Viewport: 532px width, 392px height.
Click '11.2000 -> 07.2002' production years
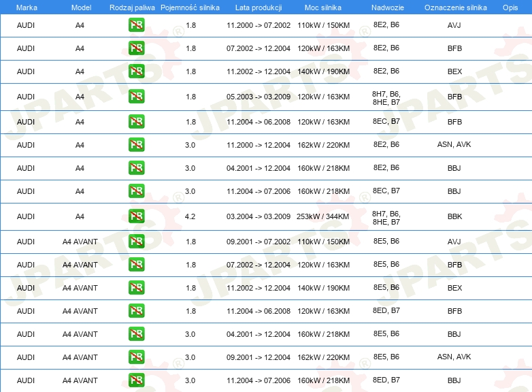259,25
